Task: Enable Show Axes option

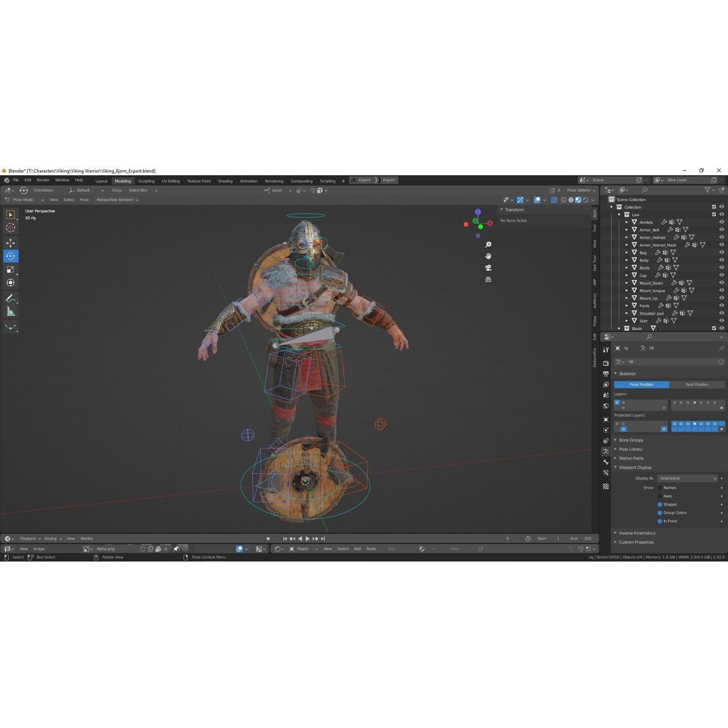Action: [660, 496]
